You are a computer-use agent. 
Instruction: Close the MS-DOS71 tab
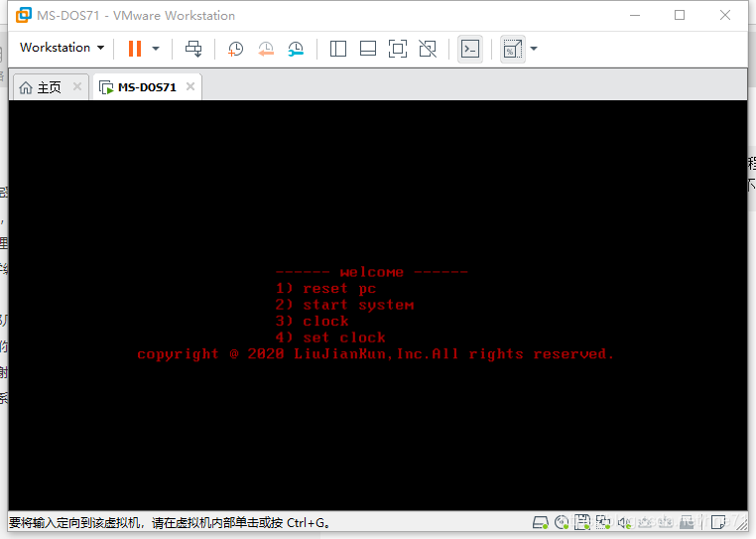[190, 86]
